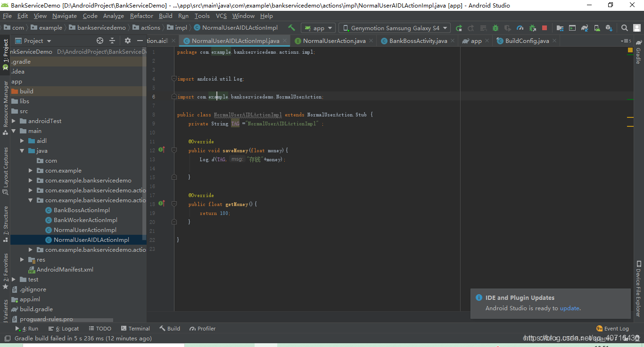Click Sync Project with Gradle Files icon
This screenshot has width=644, height=347.
tap(585, 28)
